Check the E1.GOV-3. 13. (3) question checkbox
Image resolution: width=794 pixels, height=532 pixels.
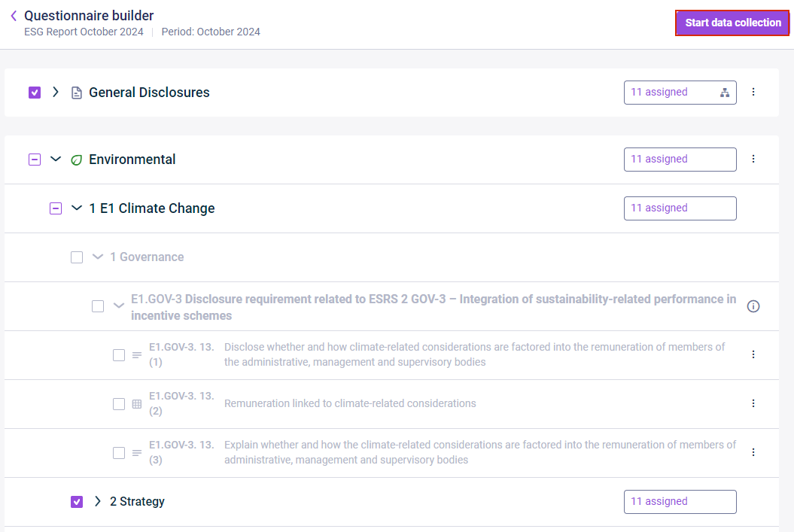[118, 452]
